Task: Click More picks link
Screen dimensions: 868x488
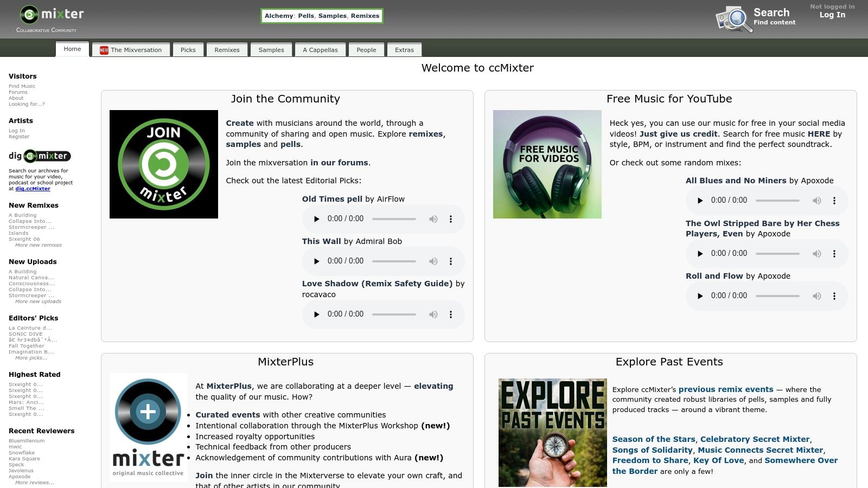Action: pos(31,358)
